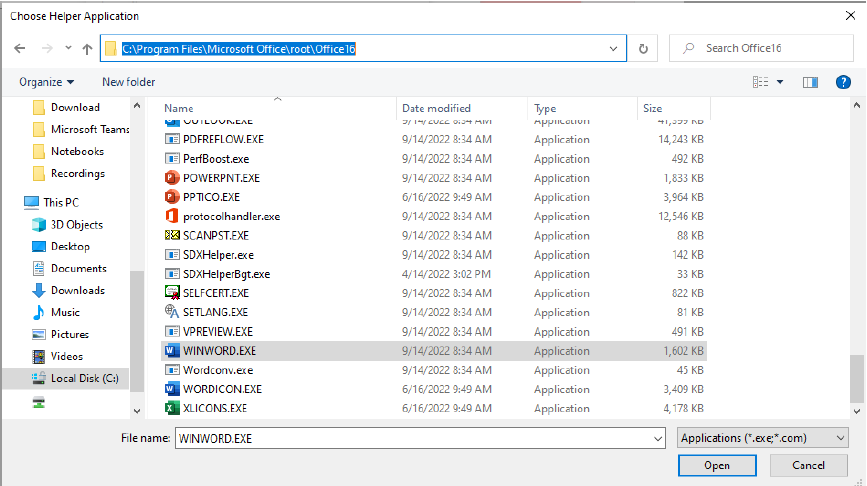
Task: Open the recent locations dropdown arrow
Action: coord(68,48)
